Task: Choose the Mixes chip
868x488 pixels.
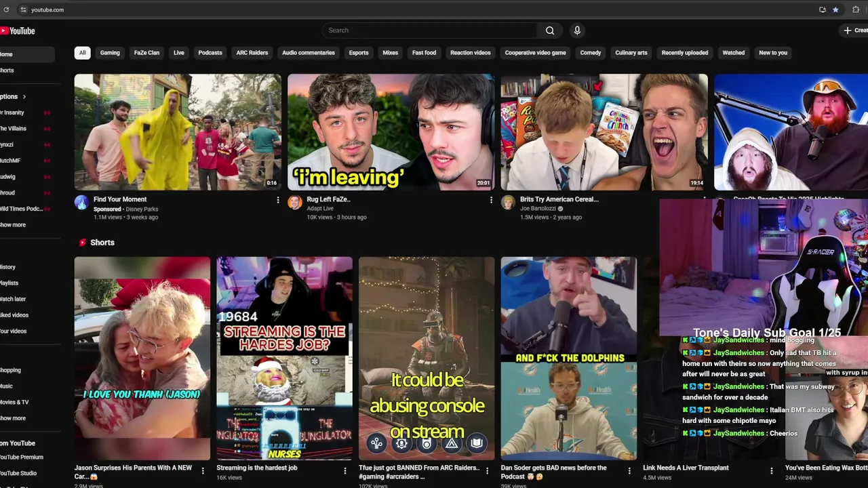Action: (391, 53)
